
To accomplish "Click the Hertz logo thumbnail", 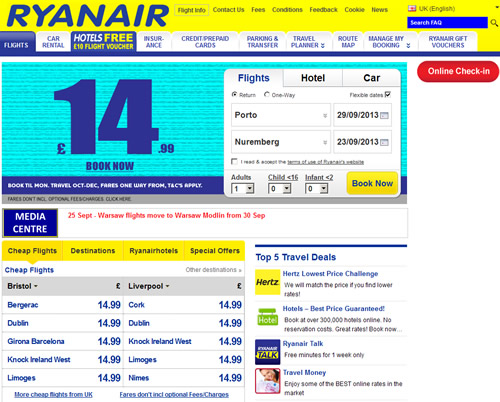I will tap(267, 282).
